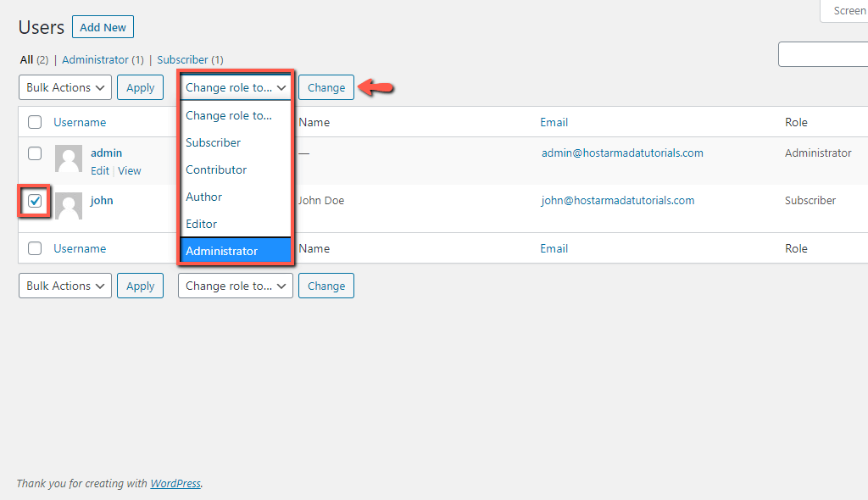Check the admin row checkbox
Viewport: 868px width, 500px height.
pyautogui.click(x=35, y=153)
